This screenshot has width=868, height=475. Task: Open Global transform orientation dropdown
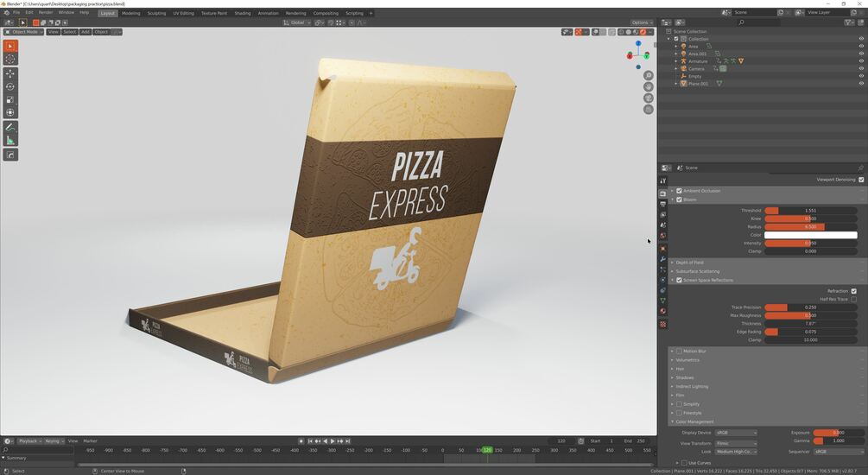coord(297,22)
